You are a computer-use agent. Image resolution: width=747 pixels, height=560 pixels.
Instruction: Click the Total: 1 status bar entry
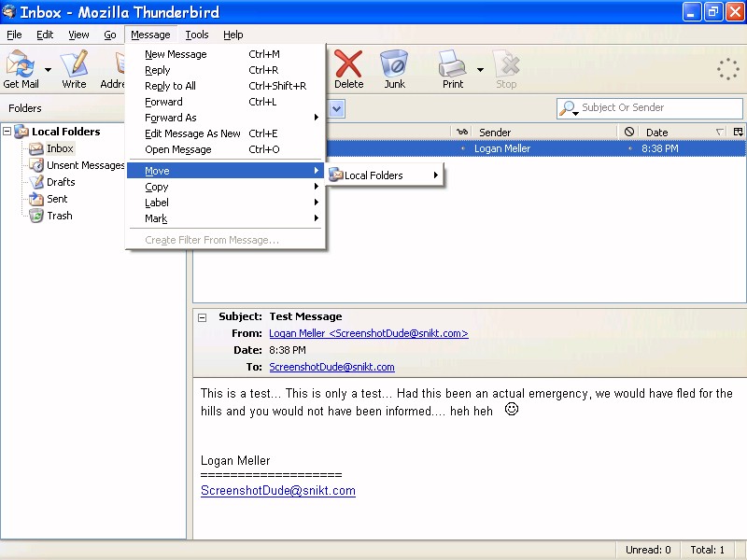tap(708, 550)
